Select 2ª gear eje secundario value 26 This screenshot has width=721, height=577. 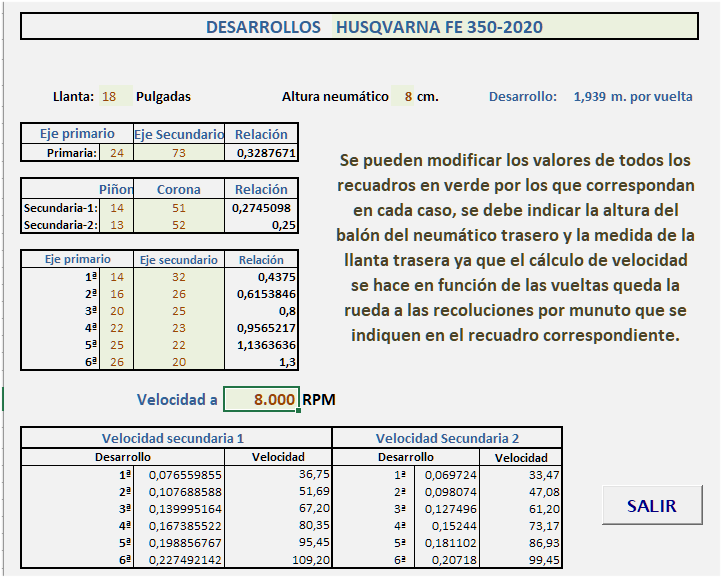pos(179,294)
